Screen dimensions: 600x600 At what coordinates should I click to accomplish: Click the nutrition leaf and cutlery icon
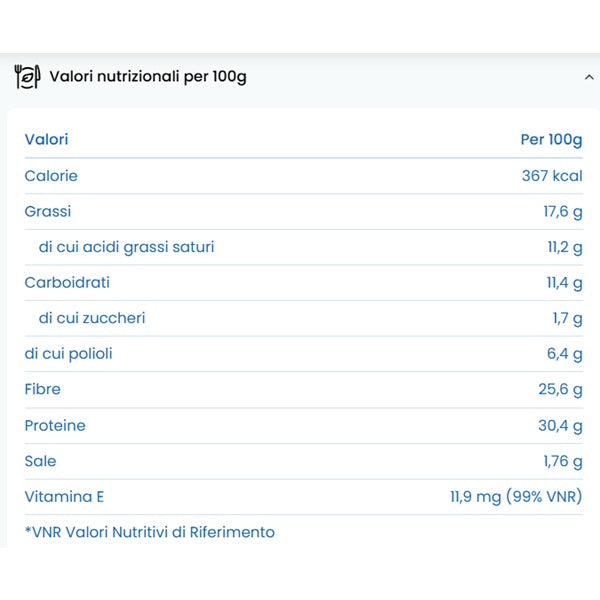[27, 77]
